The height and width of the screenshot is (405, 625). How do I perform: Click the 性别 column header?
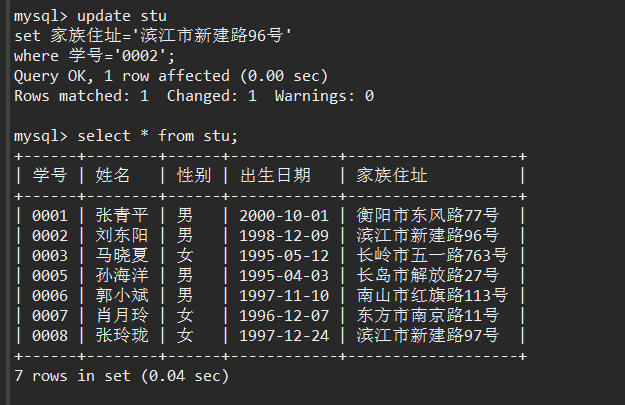(194, 176)
